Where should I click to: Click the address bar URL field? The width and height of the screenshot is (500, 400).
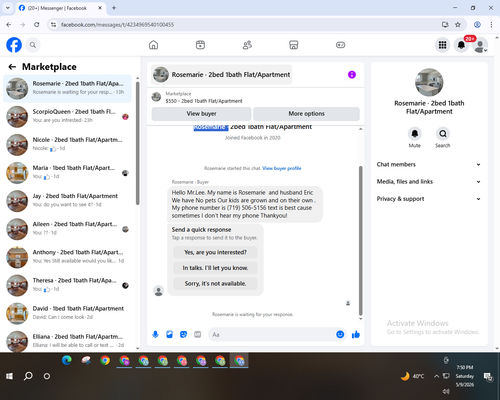(247, 25)
